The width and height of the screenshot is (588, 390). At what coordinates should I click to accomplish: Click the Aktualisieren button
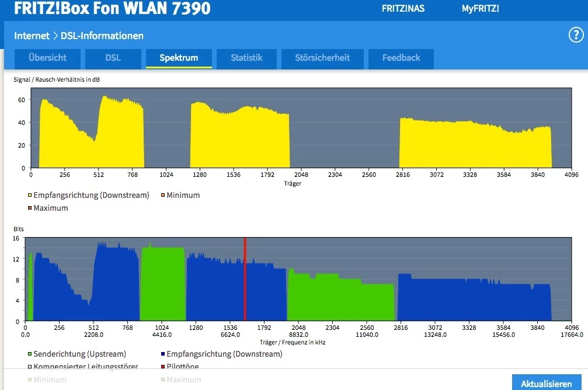547,383
